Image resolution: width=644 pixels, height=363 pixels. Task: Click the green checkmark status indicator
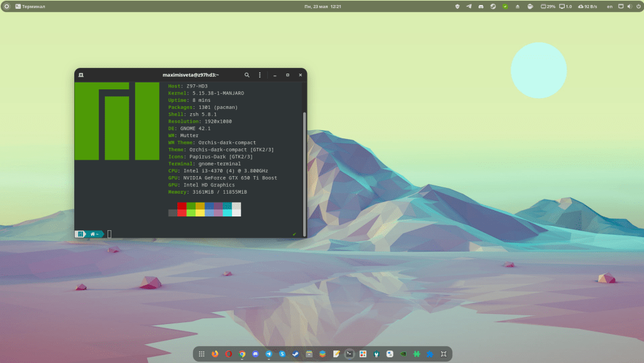coord(504,6)
